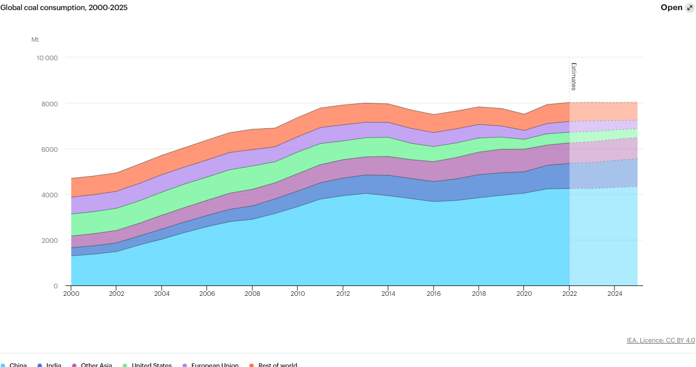Click the expand arrows icon beside Open
Viewport: 696px width, 367px height.
click(x=689, y=8)
